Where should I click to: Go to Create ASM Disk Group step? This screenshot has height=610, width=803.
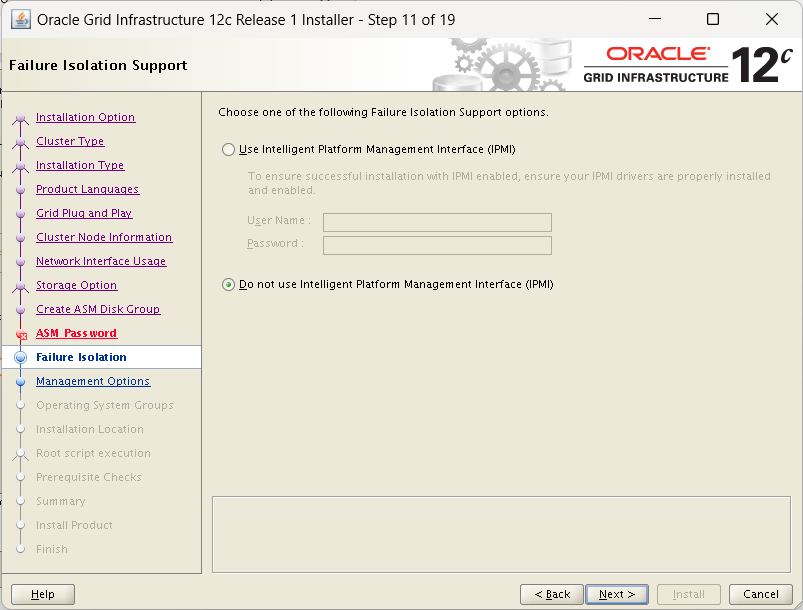[x=98, y=309]
